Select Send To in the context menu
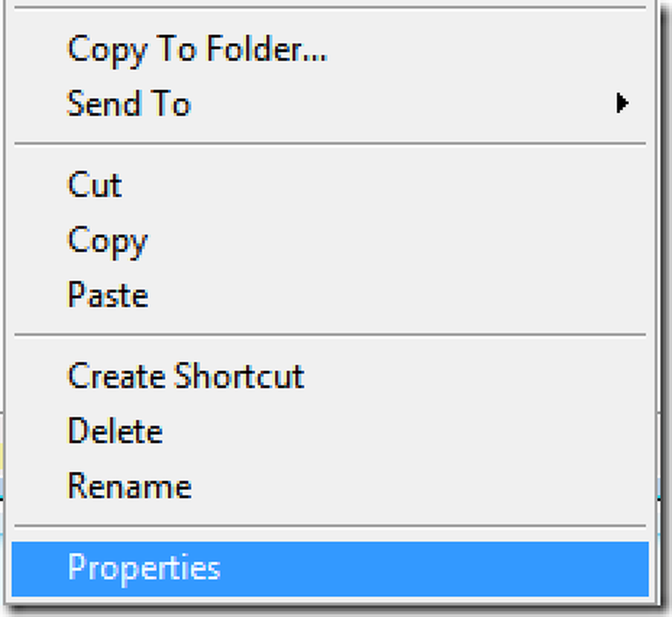The height and width of the screenshot is (617, 672). point(330,104)
